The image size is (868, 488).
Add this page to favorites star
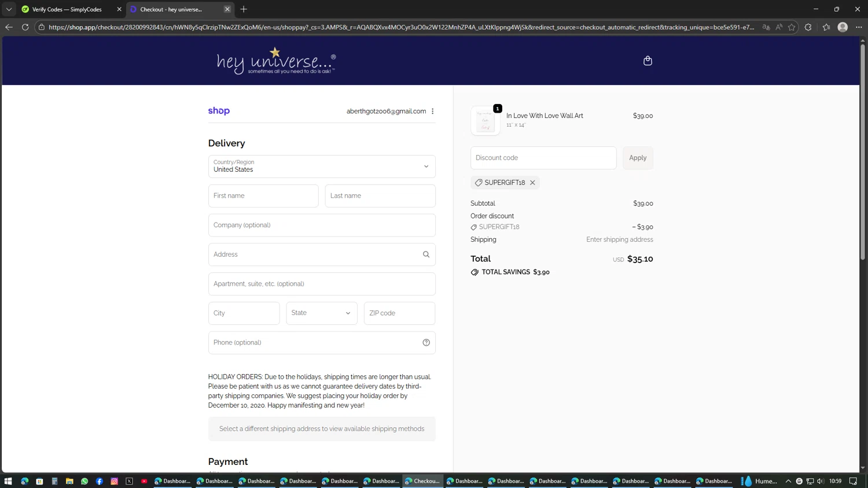[x=792, y=27]
